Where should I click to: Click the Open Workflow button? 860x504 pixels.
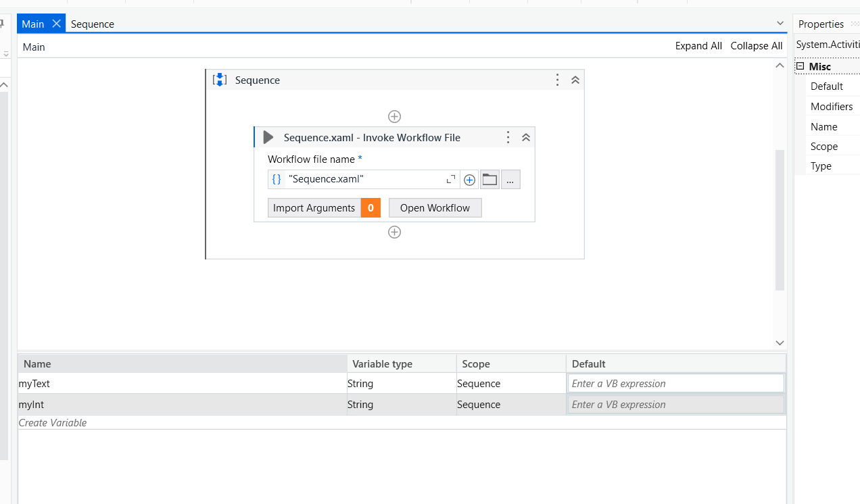435,207
